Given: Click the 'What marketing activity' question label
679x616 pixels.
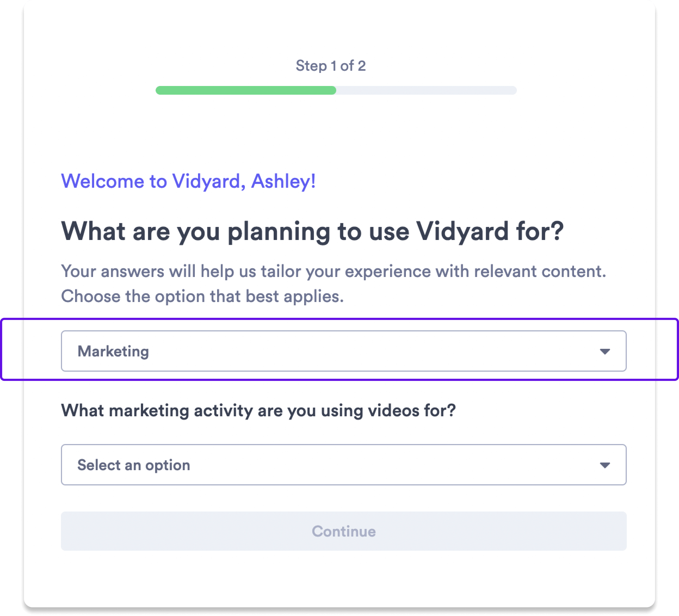Looking at the screenshot, I should point(258,411).
